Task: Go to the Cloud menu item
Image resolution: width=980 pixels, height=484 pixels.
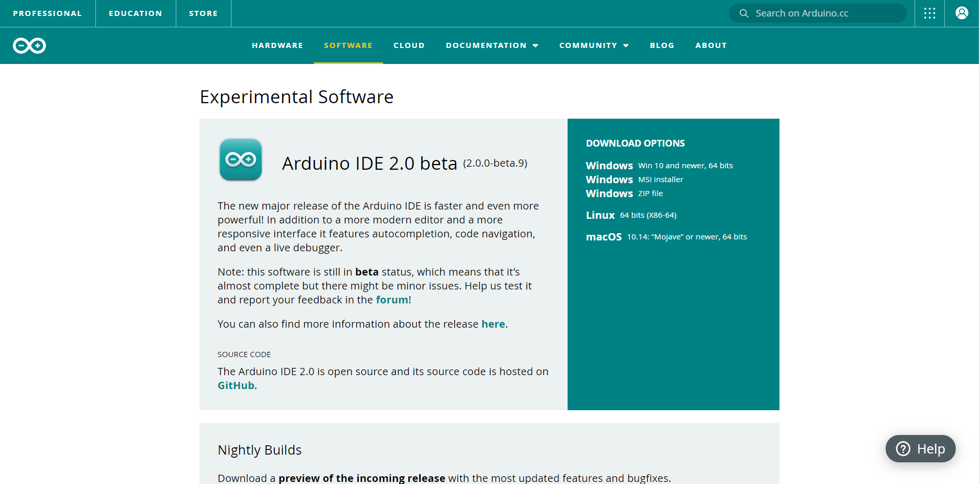Action: coord(409,45)
